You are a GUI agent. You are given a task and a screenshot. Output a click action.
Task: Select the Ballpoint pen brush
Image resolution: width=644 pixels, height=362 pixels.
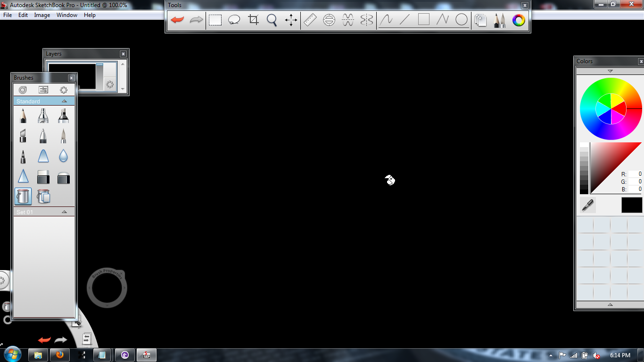43,136
